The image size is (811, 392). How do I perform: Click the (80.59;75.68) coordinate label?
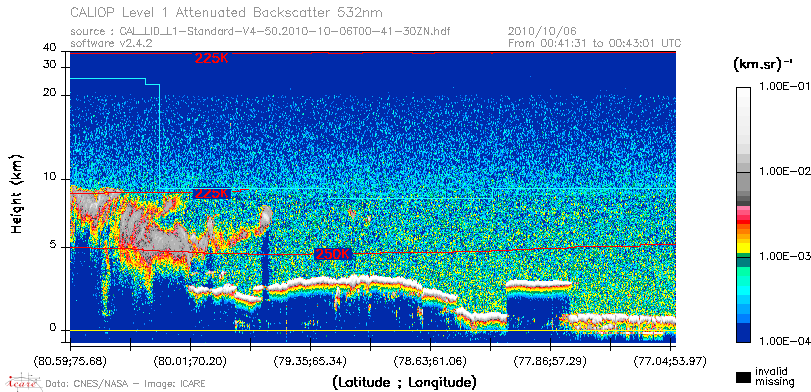click(70, 360)
